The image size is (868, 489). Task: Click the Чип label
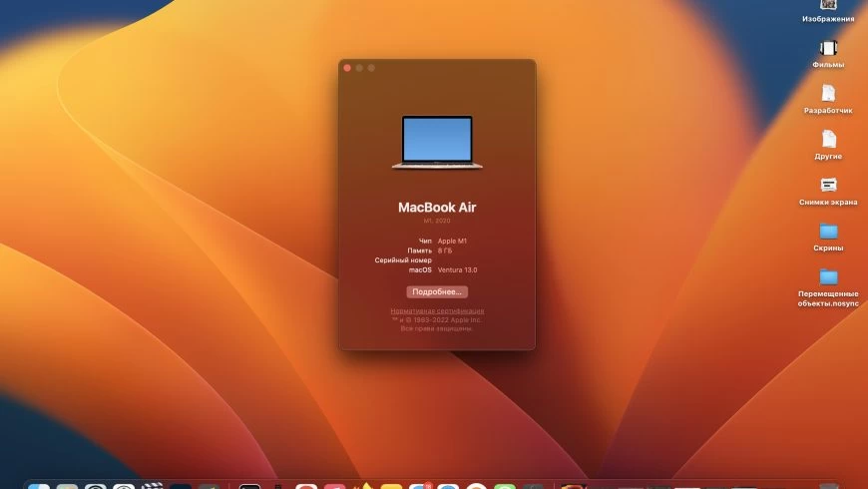425,241
